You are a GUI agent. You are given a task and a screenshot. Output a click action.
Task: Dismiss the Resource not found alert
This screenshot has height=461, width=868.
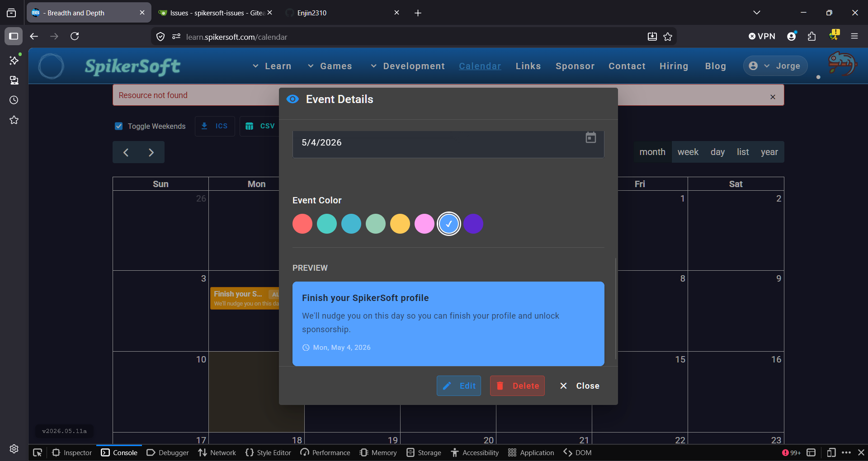[773, 97]
